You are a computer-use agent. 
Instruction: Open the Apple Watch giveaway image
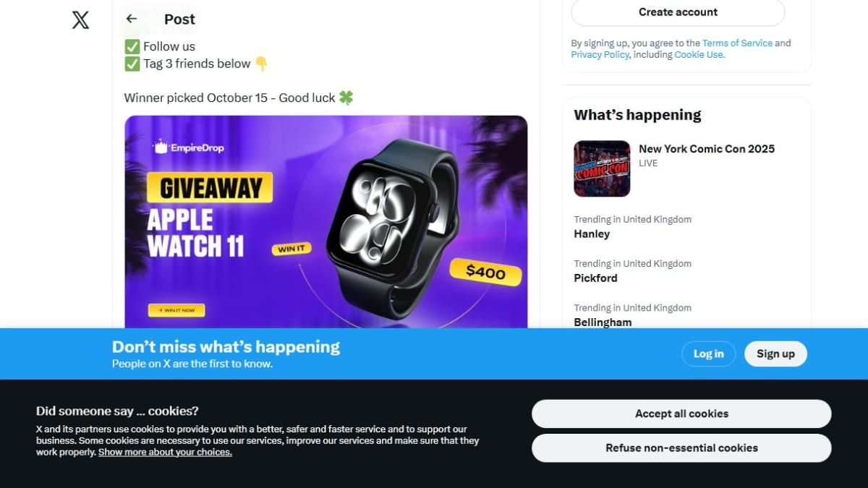pyautogui.click(x=326, y=222)
